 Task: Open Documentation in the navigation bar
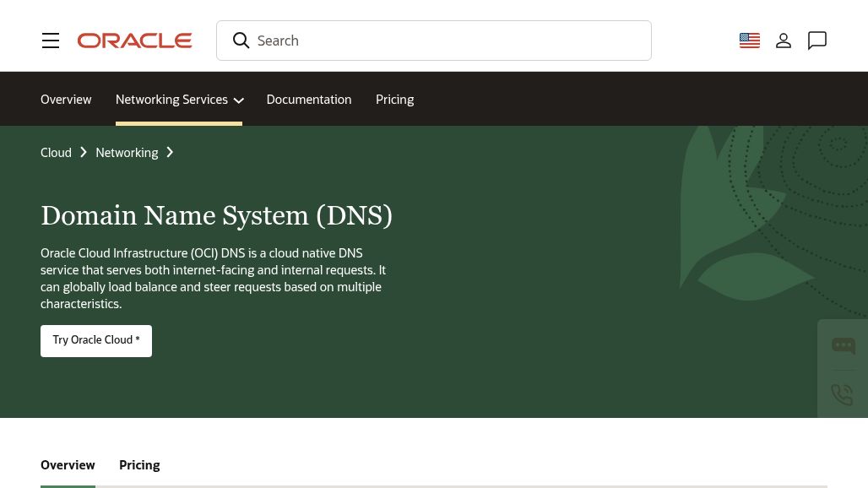(309, 100)
